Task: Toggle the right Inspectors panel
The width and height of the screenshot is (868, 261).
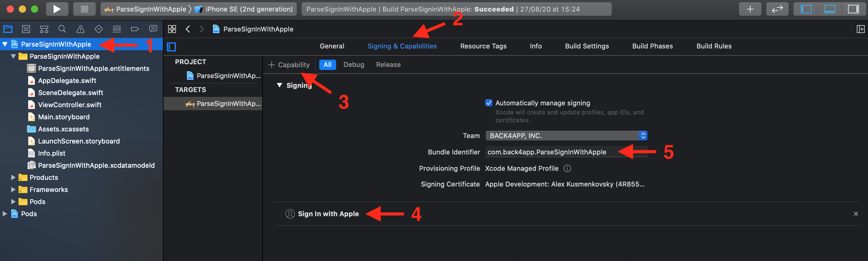Action: pyautogui.click(x=853, y=9)
